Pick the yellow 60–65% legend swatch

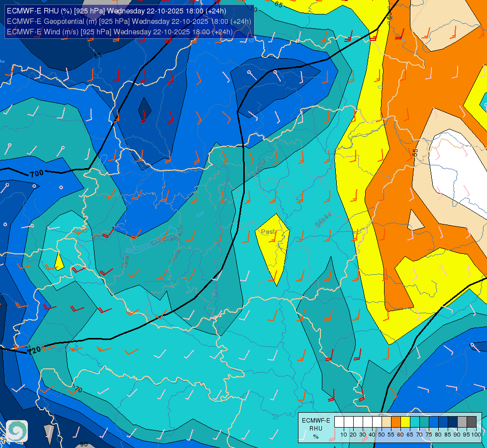point(405,422)
